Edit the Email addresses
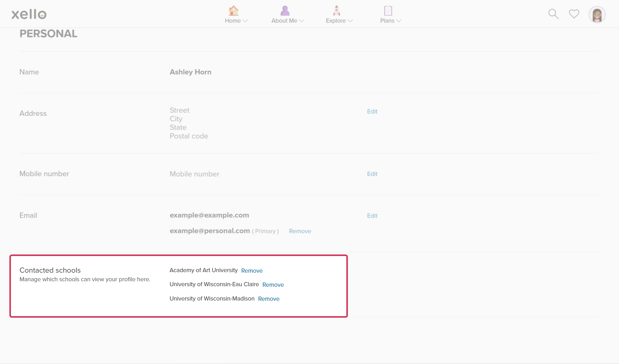 coord(372,215)
